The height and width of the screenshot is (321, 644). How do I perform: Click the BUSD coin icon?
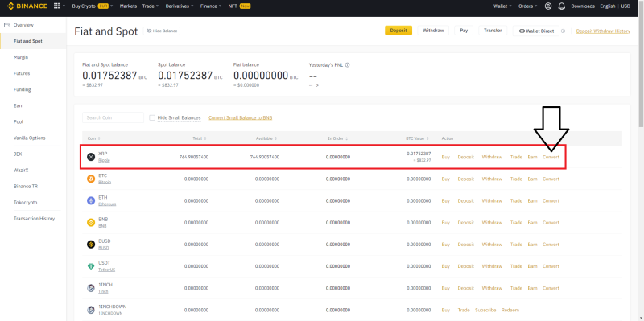[x=91, y=245]
